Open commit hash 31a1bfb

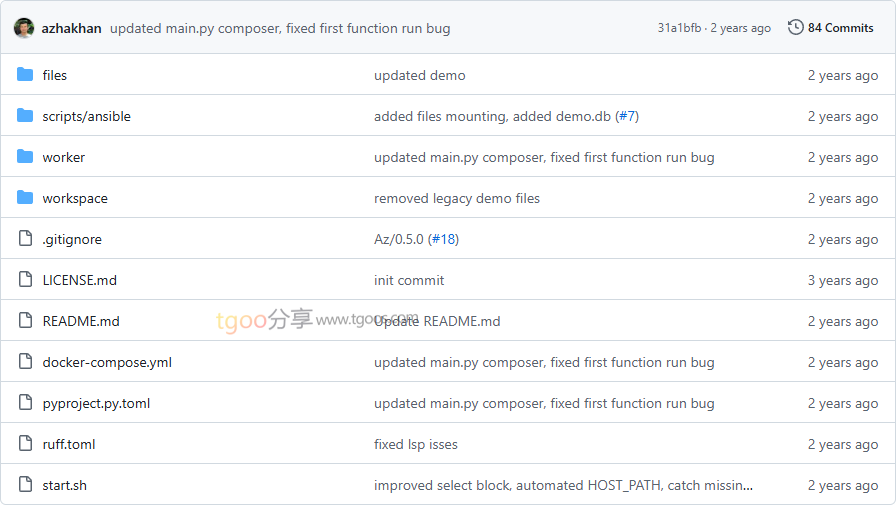[679, 28]
